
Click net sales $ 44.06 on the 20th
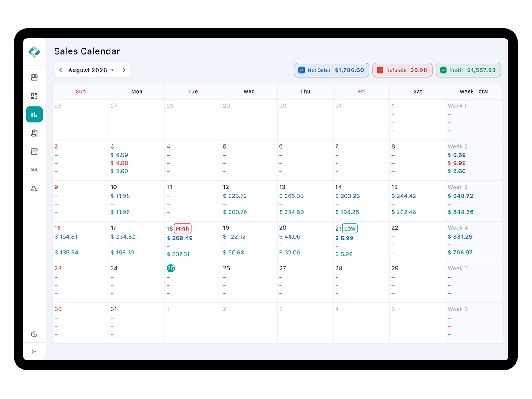coord(290,236)
